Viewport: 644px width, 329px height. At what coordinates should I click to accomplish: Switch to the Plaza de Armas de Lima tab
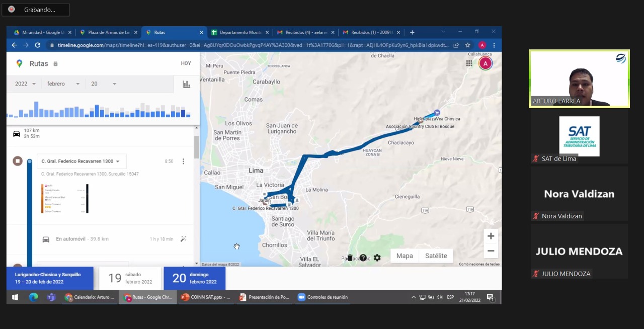(x=109, y=32)
